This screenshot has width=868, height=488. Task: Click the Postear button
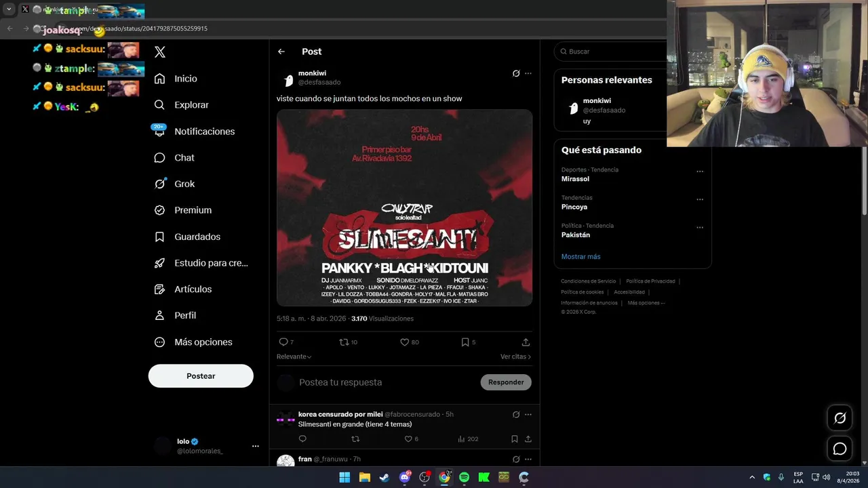pyautogui.click(x=201, y=376)
